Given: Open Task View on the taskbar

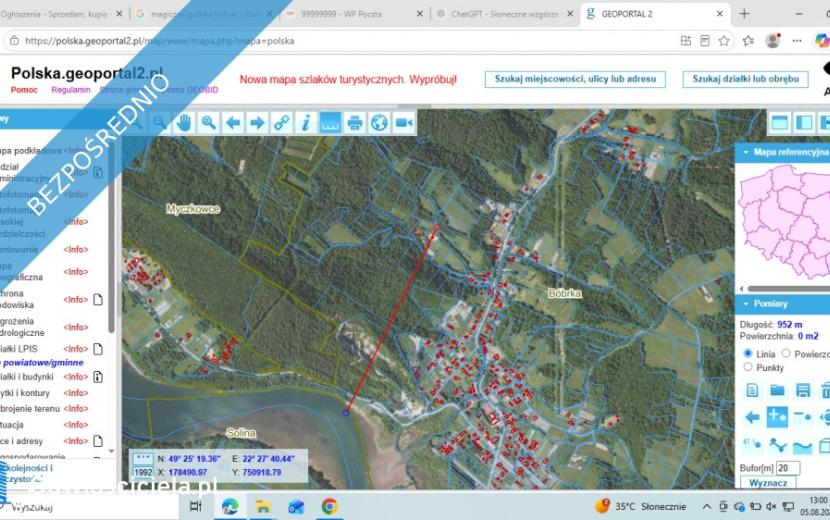Looking at the screenshot, I should (x=195, y=507).
